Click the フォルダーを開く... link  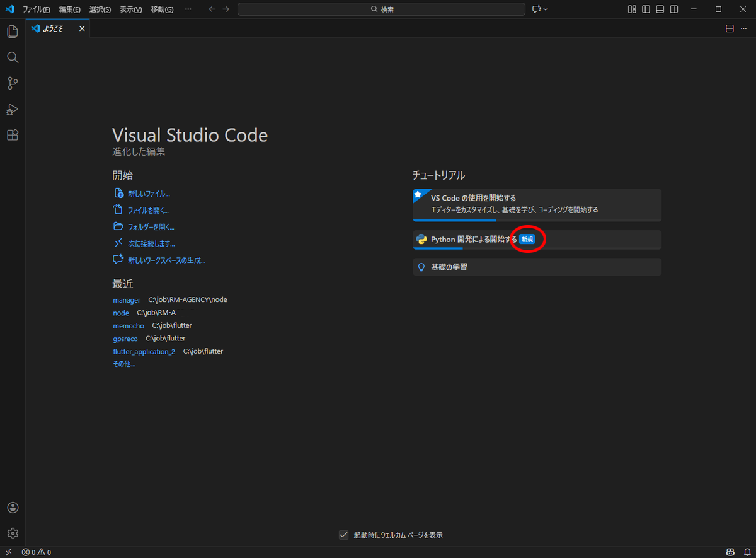point(151,227)
